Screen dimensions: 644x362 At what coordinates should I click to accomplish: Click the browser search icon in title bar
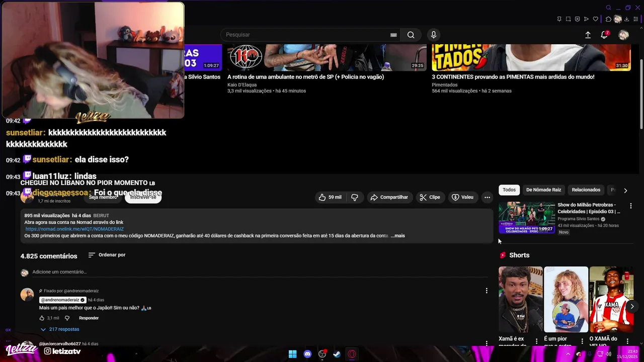608,8
